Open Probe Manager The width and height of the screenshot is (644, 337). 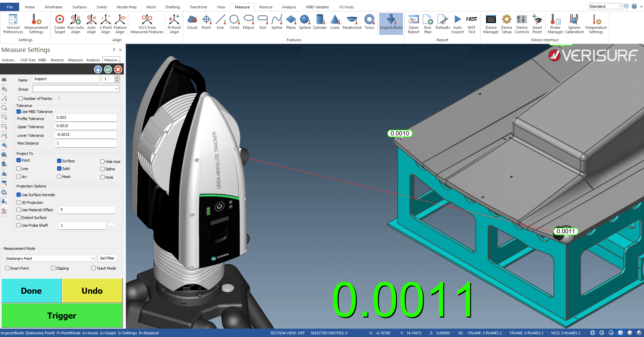(555, 24)
